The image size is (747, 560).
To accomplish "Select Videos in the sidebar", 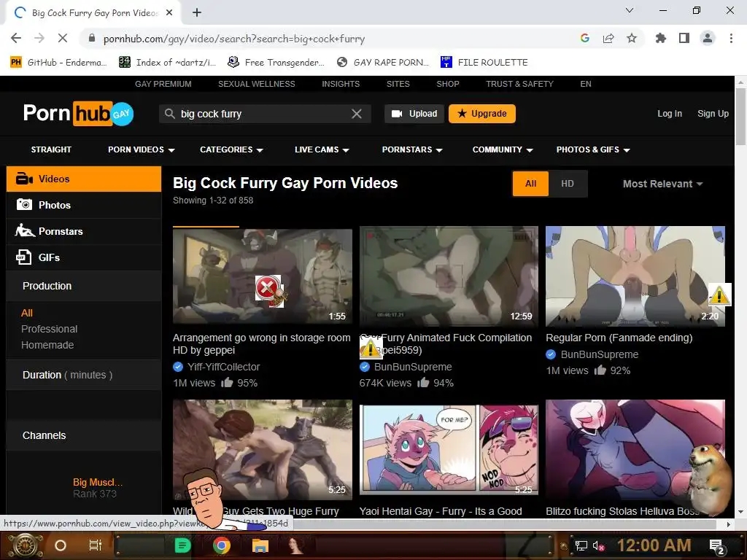I will click(x=84, y=179).
